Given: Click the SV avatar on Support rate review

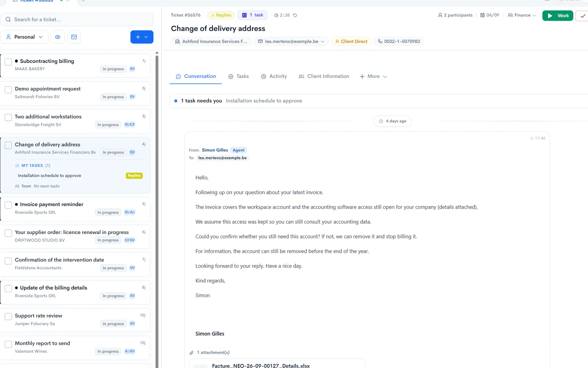Looking at the screenshot, I should click(x=132, y=323).
